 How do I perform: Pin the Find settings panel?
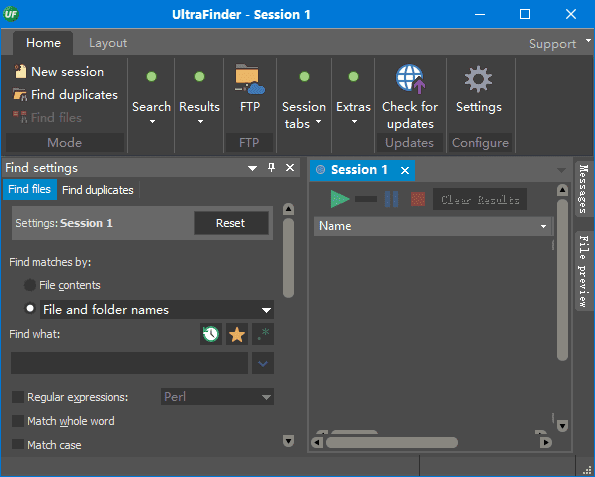271,167
